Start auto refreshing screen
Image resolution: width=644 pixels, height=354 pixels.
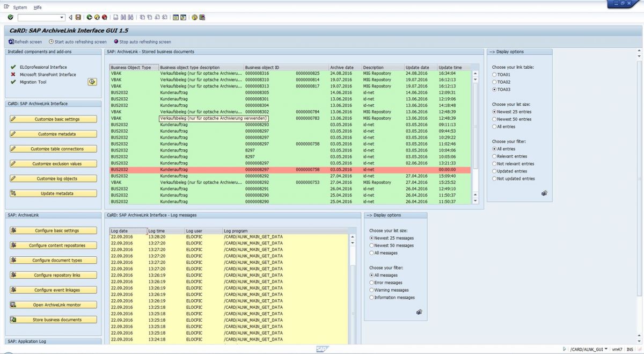point(78,41)
